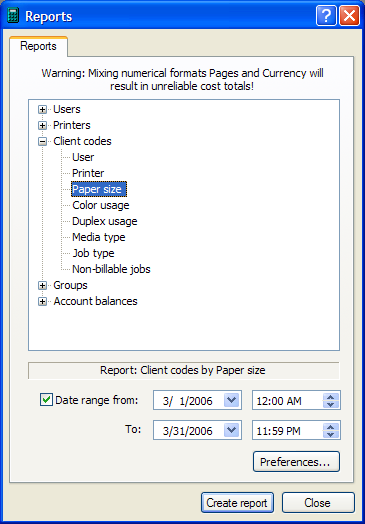Select the Groups category label
This screenshot has height=524, width=365.
tap(70, 285)
